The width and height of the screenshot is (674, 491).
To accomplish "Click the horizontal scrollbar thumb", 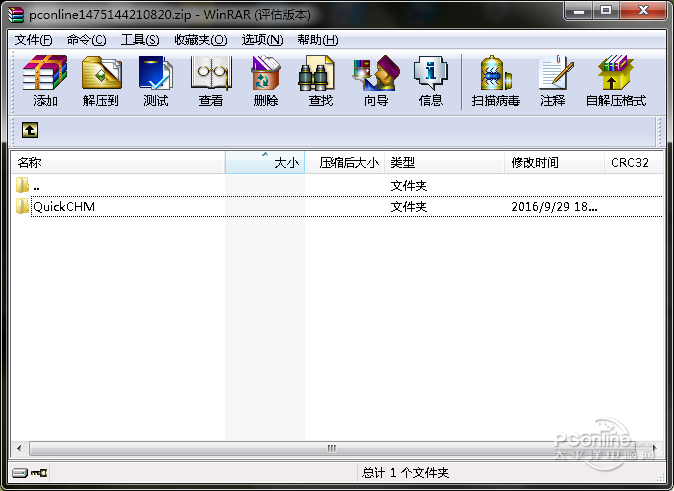I will pos(331,448).
